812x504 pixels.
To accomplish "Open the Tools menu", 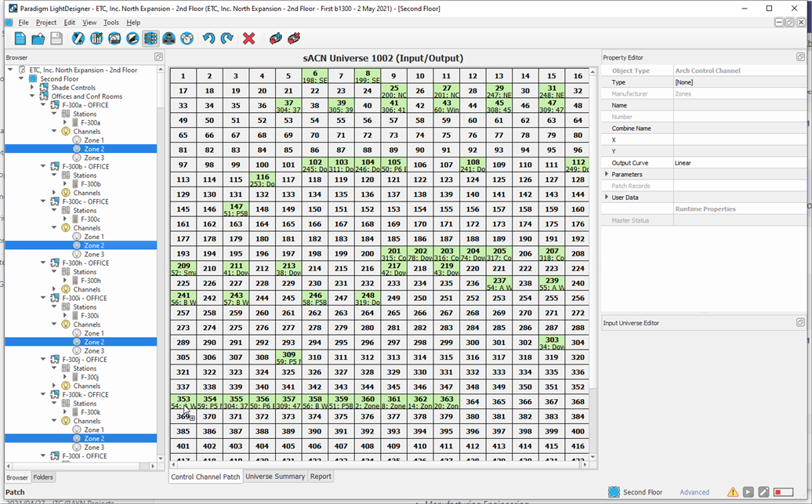I will coord(112,22).
